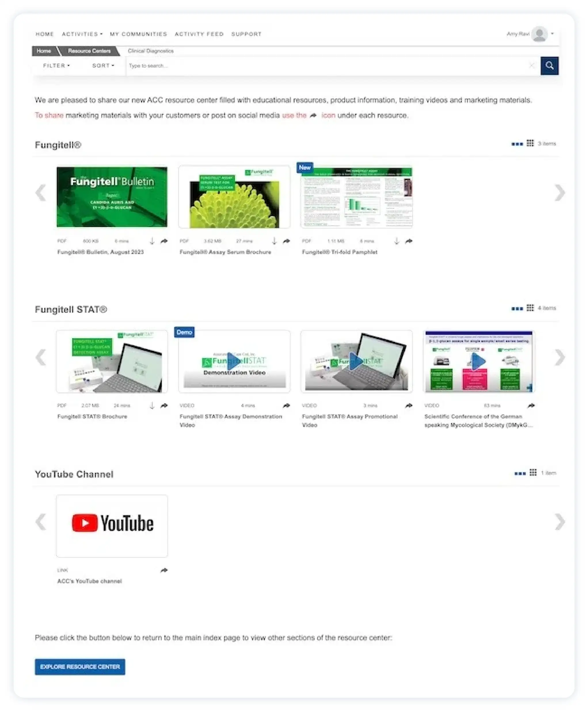Play the Fungitell STAT Demonstration Video
This screenshot has height=714, width=588.
pyautogui.click(x=234, y=361)
